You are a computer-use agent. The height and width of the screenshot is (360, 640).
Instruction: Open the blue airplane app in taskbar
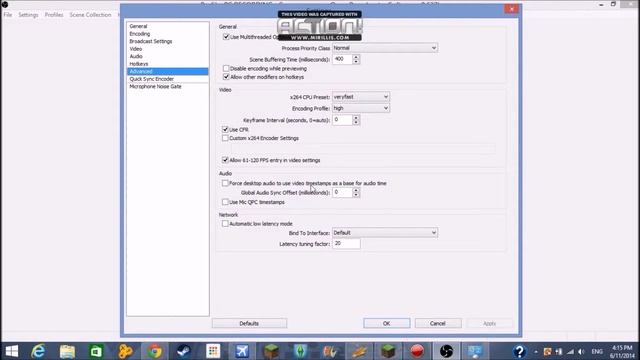(x=242, y=351)
